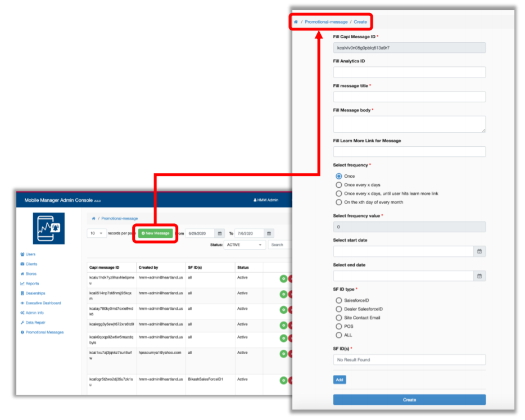Click home icon in Promotional-message list breadcrumb
Viewport: 525px width, 420px height.
(x=93, y=218)
